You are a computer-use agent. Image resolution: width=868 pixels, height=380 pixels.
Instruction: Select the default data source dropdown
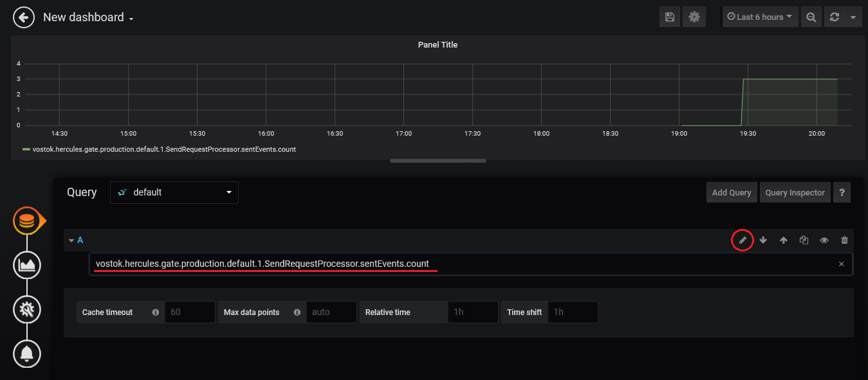tap(174, 192)
